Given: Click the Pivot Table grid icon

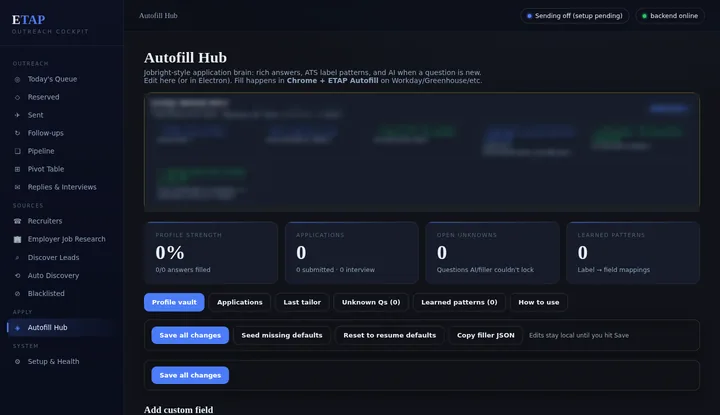Looking at the screenshot, I should 17,169.
